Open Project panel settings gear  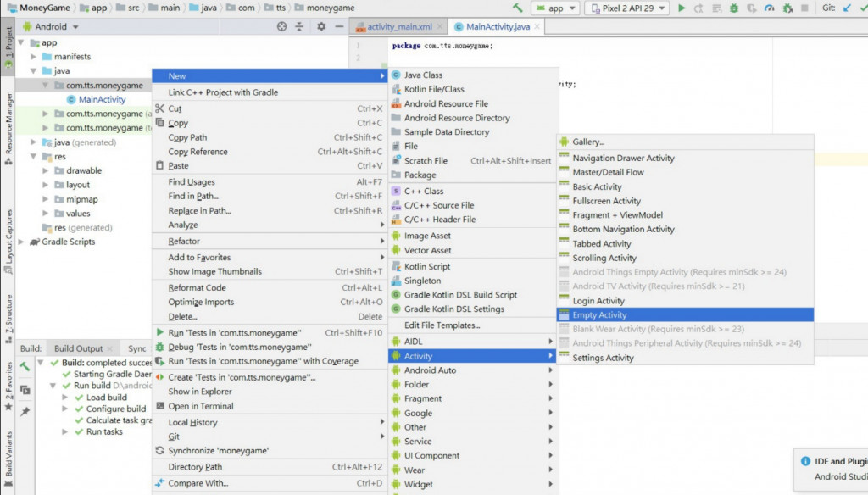321,26
